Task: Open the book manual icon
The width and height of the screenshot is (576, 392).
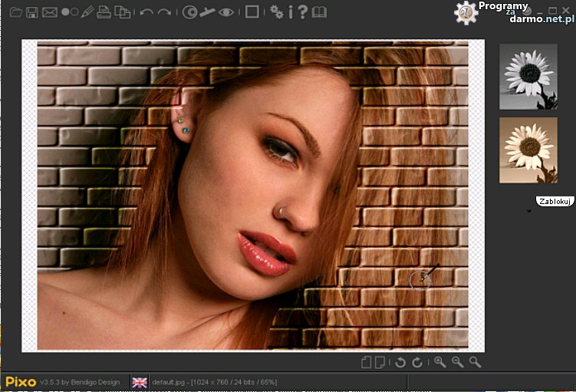Action: coord(319,12)
